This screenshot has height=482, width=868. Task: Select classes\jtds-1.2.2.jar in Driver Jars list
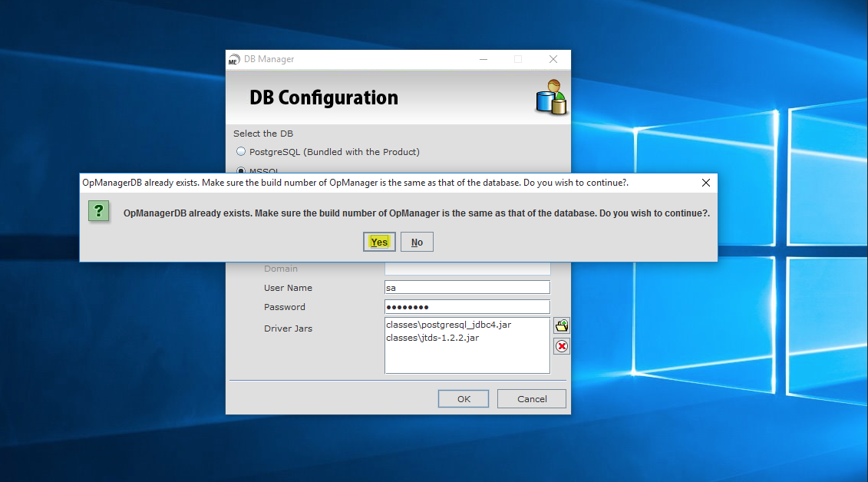tap(432, 338)
